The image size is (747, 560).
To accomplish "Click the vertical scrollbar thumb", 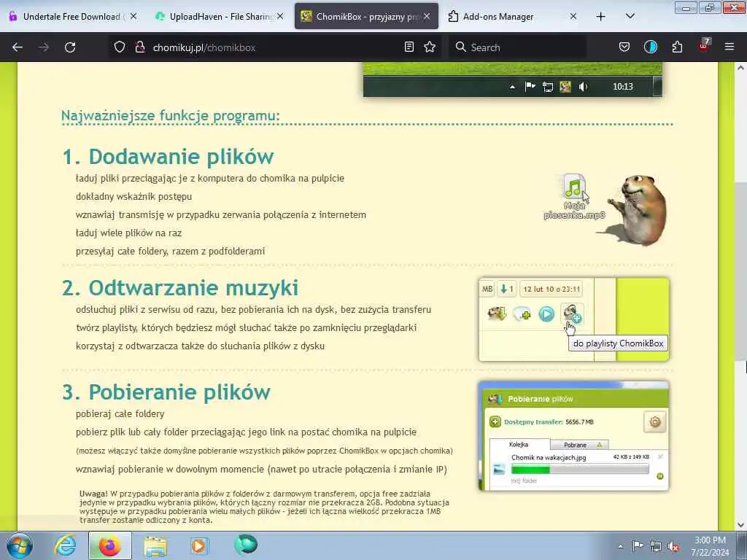I will click(740, 271).
